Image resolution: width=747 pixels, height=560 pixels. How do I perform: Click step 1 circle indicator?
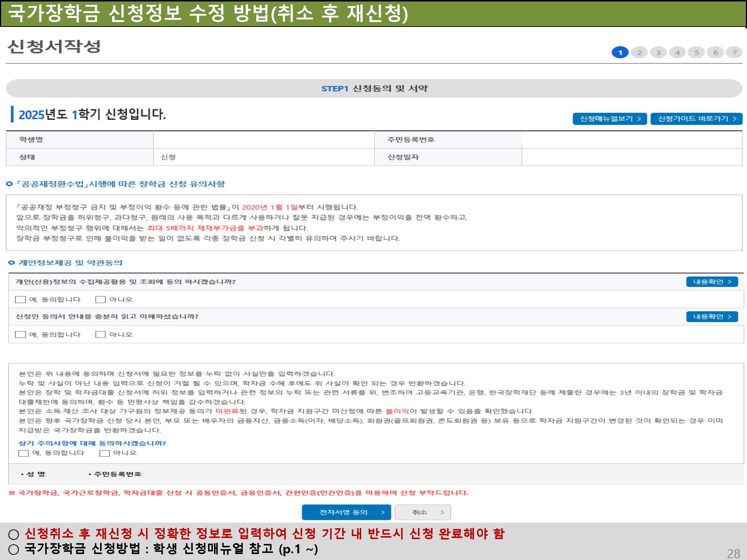click(x=620, y=52)
